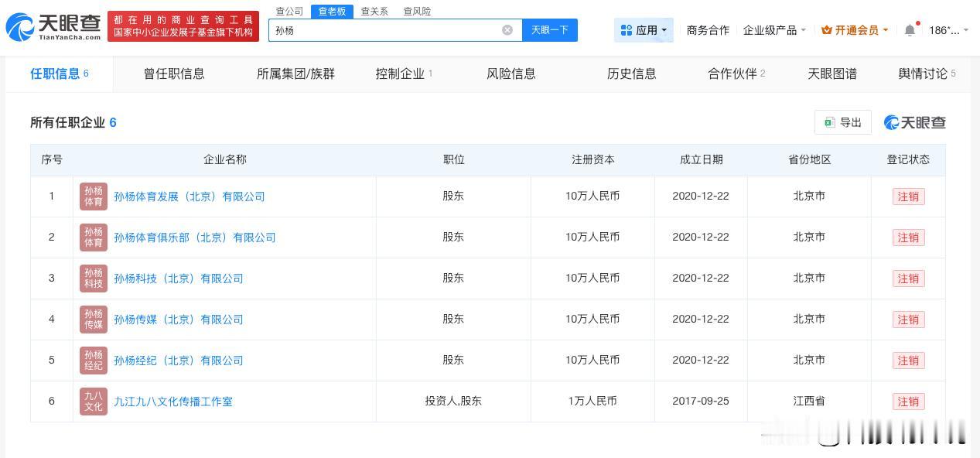Expand the 企业级产品 menu

click(x=774, y=30)
